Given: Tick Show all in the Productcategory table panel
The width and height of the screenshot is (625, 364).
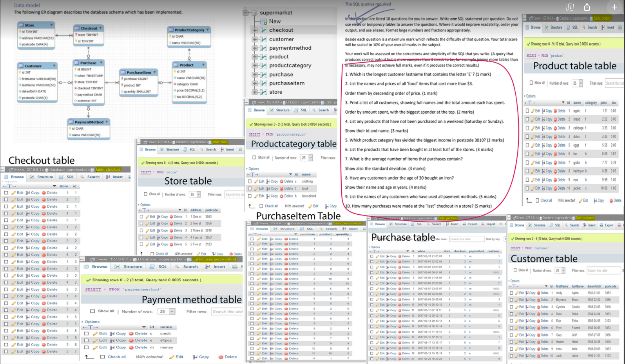Looking at the screenshot, I should pyautogui.click(x=254, y=158).
